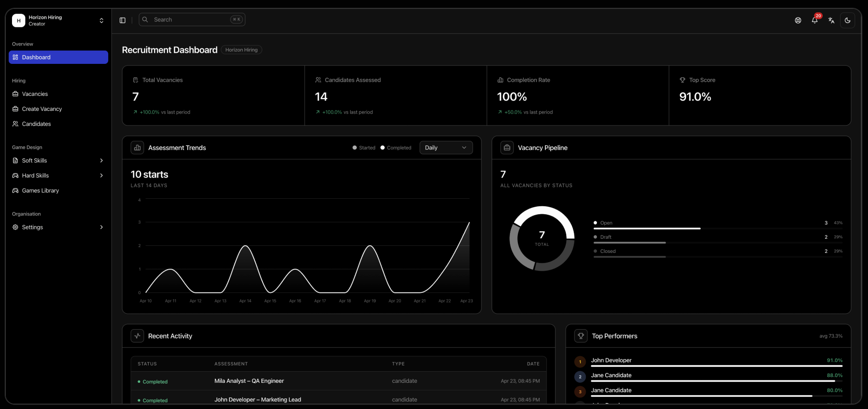Image resolution: width=868 pixels, height=409 pixels.
Task: Open Vacancies in the sidebar
Action: click(x=59, y=94)
